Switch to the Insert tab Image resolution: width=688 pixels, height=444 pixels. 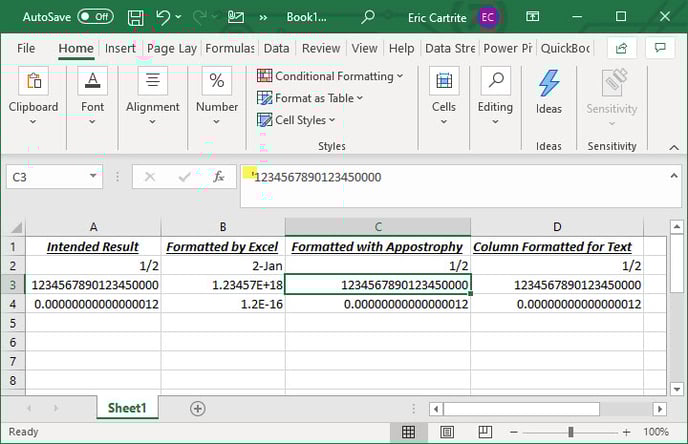[x=120, y=48]
